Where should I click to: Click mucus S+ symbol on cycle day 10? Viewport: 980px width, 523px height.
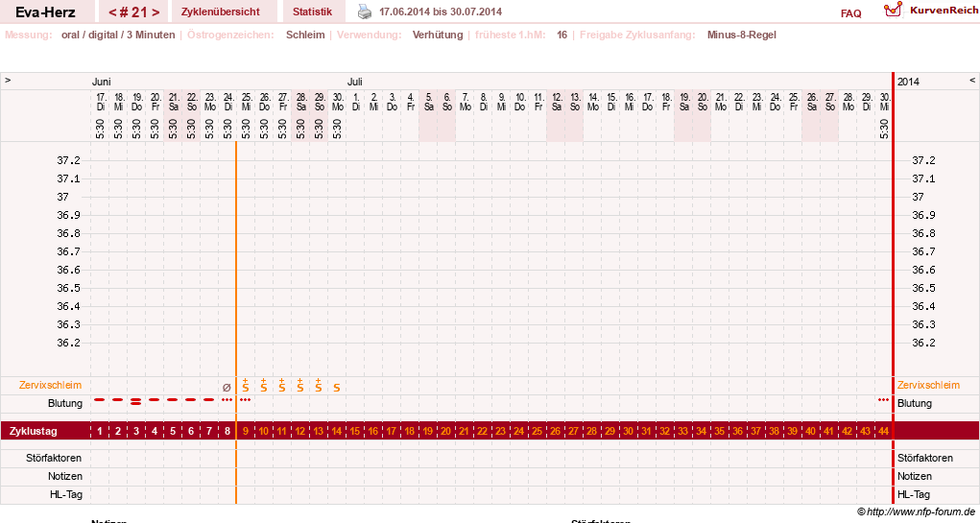pyautogui.click(x=264, y=385)
